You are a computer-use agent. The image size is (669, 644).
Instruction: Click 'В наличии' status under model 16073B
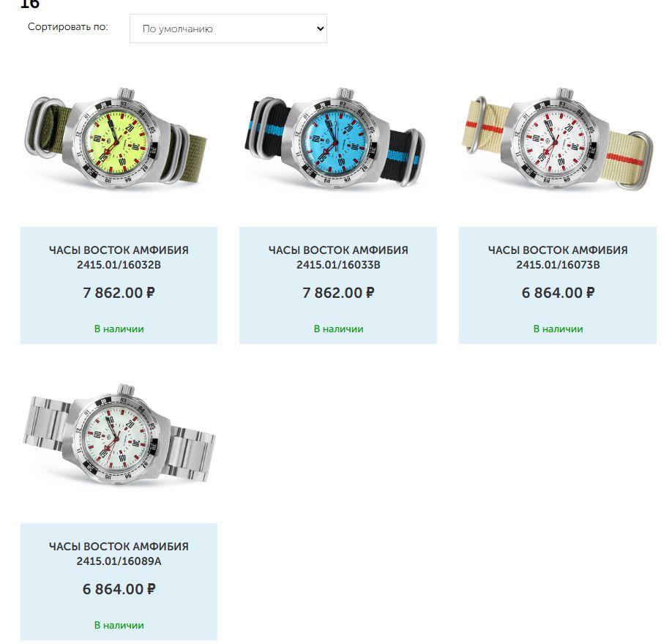(x=558, y=329)
